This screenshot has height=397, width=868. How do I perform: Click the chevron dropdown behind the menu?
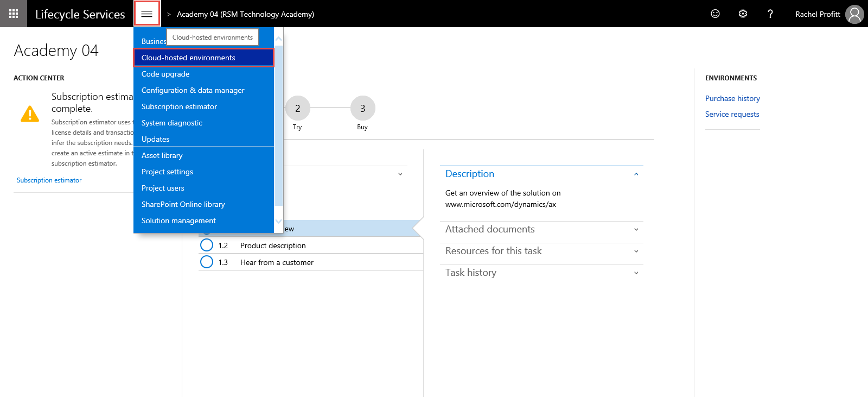(x=400, y=174)
